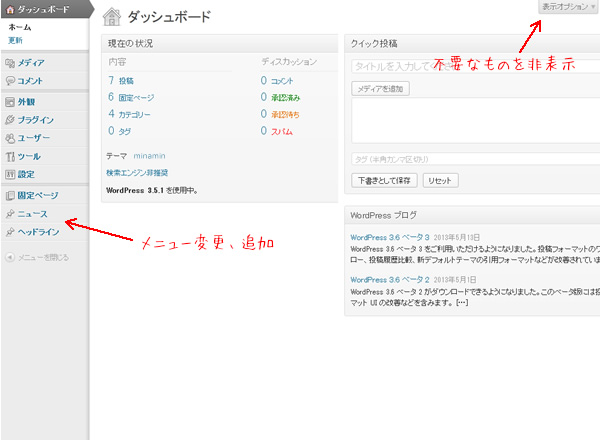
Task: Click the Tools (ツール) sidebar icon
Action: 10,156
